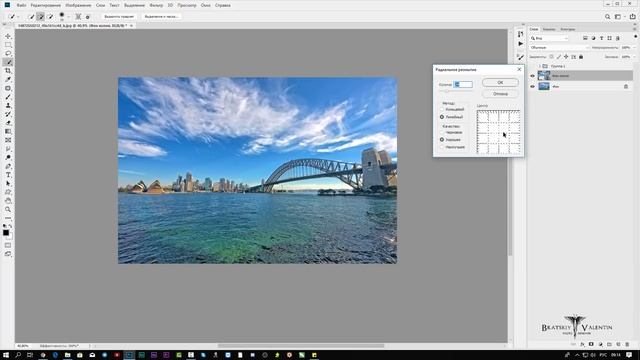
Task: Click the delete layer trash icon
Action: click(x=627, y=344)
